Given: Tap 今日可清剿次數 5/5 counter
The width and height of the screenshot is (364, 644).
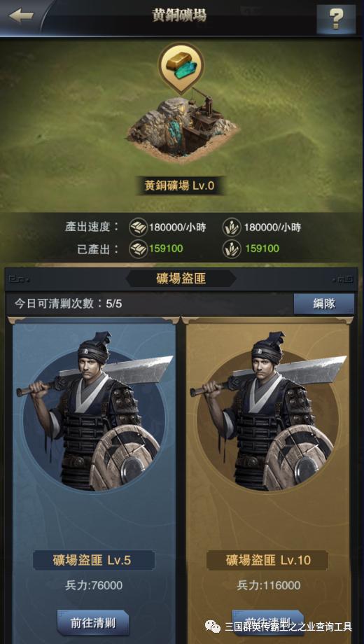Looking at the screenshot, I should coord(68,304).
